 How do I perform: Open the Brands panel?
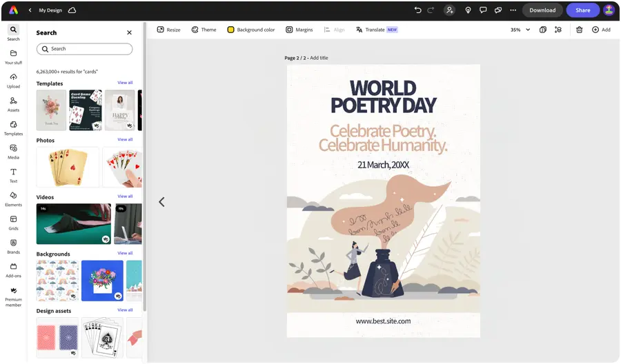tap(14, 247)
